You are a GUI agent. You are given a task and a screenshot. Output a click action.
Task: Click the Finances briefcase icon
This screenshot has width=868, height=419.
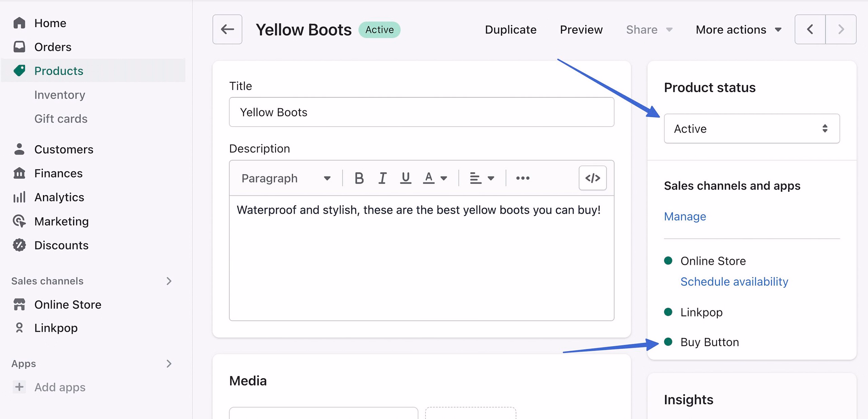coord(19,173)
